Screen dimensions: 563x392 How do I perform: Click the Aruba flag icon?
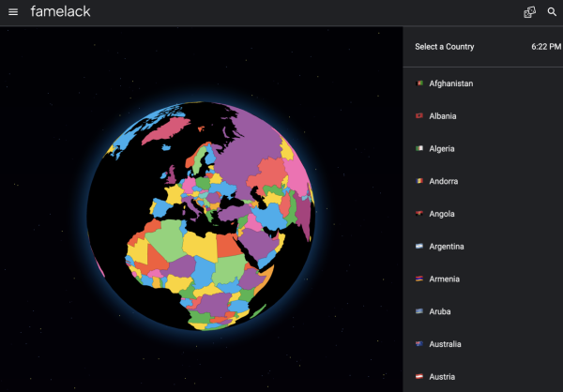click(x=418, y=311)
